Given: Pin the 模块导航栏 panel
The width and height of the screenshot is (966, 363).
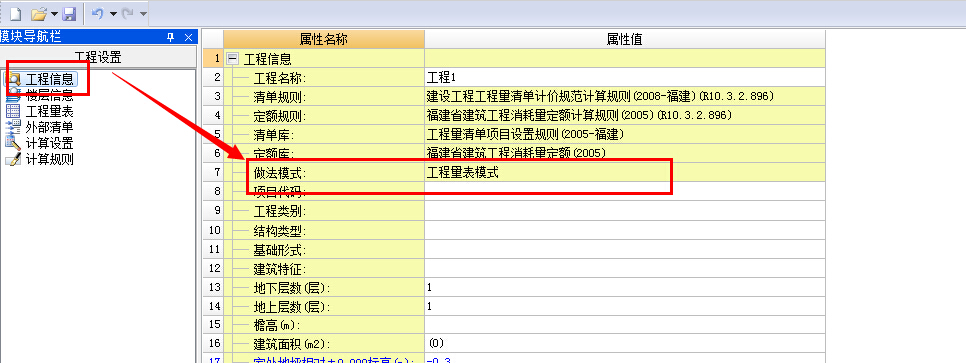Looking at the screenshot, I should coord(171,37).
